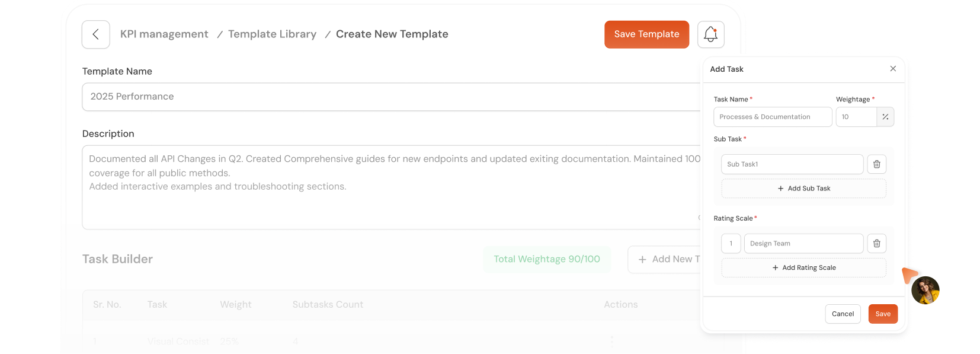Go back using the left chevron button
The height and width of the screenshot is (354, 980).
[x=95, y=34]
